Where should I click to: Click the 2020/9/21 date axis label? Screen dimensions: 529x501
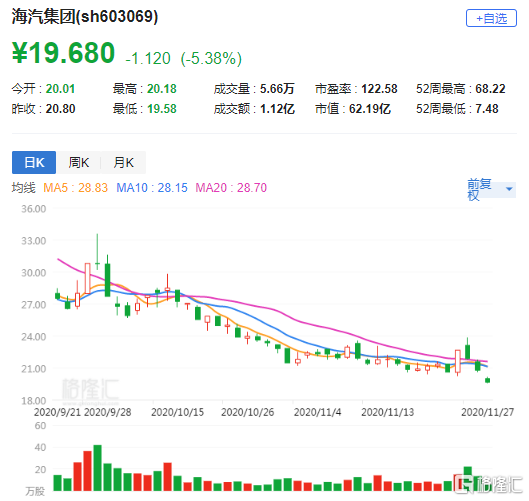point(57,412)
